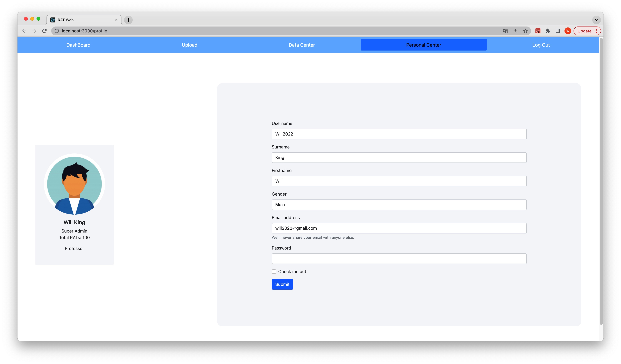Image resolution: width=621 pixels, height=364 pixels.
Task: Open a new browser tab
Action: 128,20
